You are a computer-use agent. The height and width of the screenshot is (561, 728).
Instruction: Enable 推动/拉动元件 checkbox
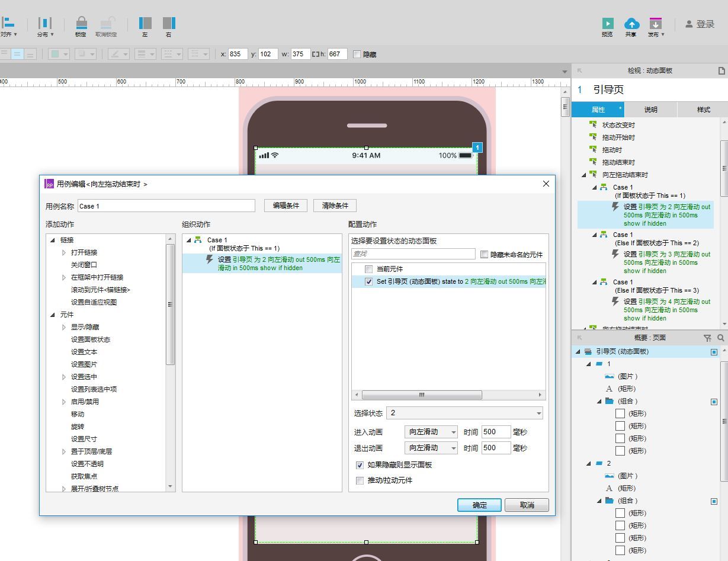point(360,480)
